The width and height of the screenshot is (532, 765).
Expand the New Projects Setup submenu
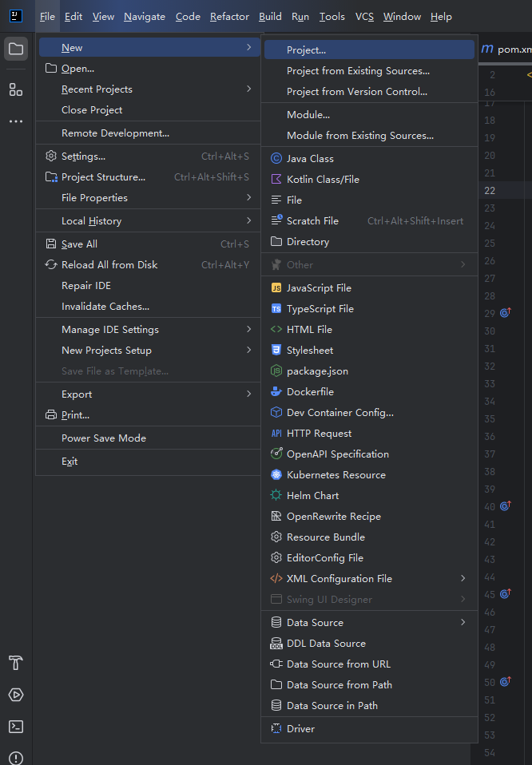click(249, 350)
